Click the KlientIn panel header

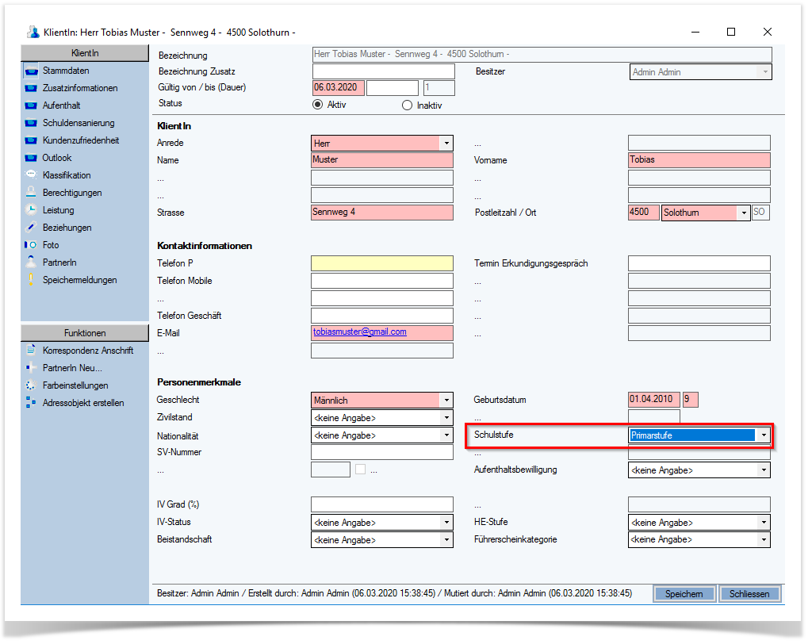click(85, 53)
